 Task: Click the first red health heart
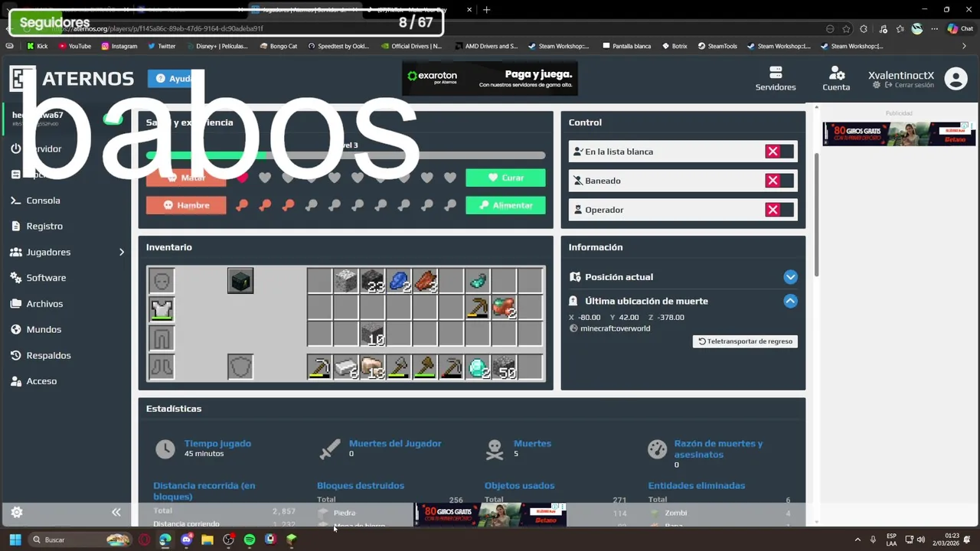coord(242,178)
